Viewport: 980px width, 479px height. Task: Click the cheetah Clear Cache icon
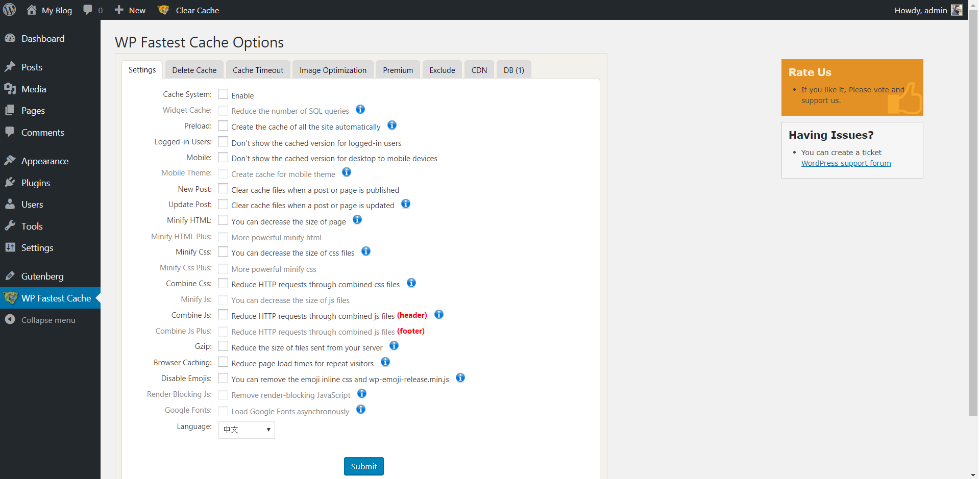(163, 10)
